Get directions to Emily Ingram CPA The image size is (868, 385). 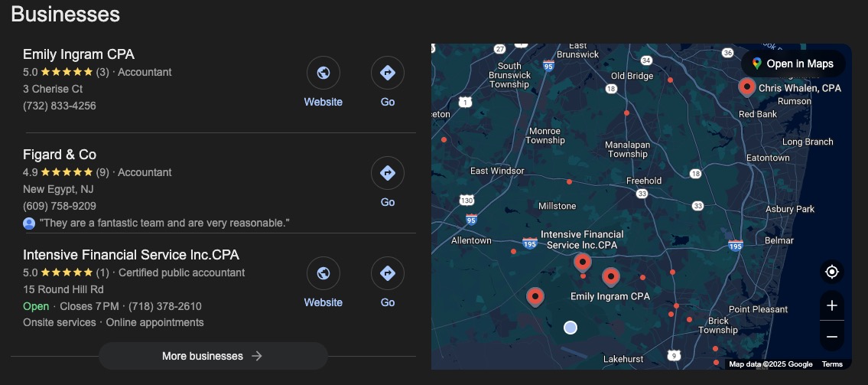(x=387, y=73)
